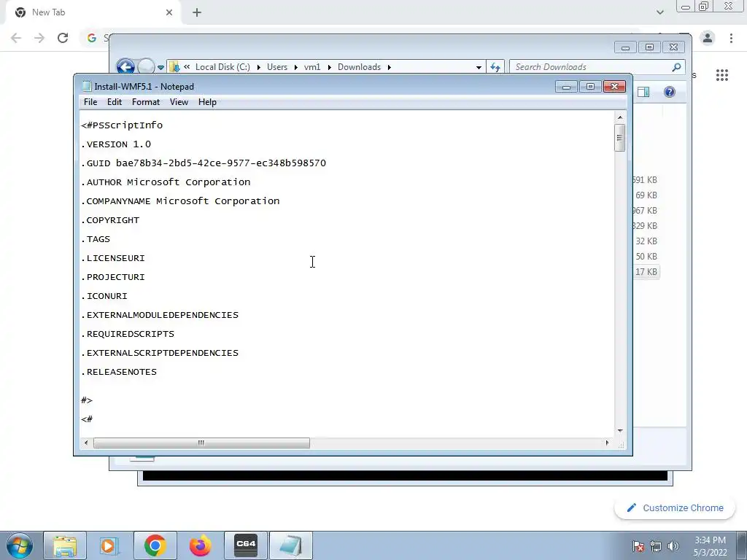Click Notepad's scroll right arrow
747x560 pixels.
(x=607, y=443)
